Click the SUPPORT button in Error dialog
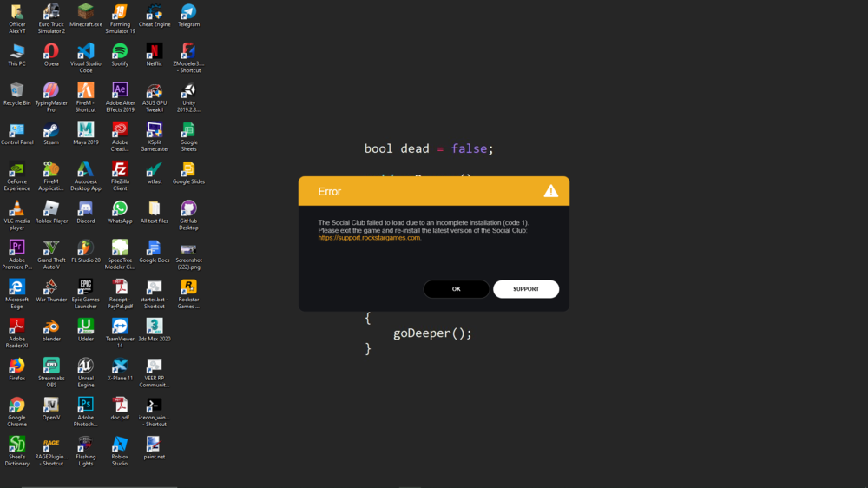 coord(526,288)
